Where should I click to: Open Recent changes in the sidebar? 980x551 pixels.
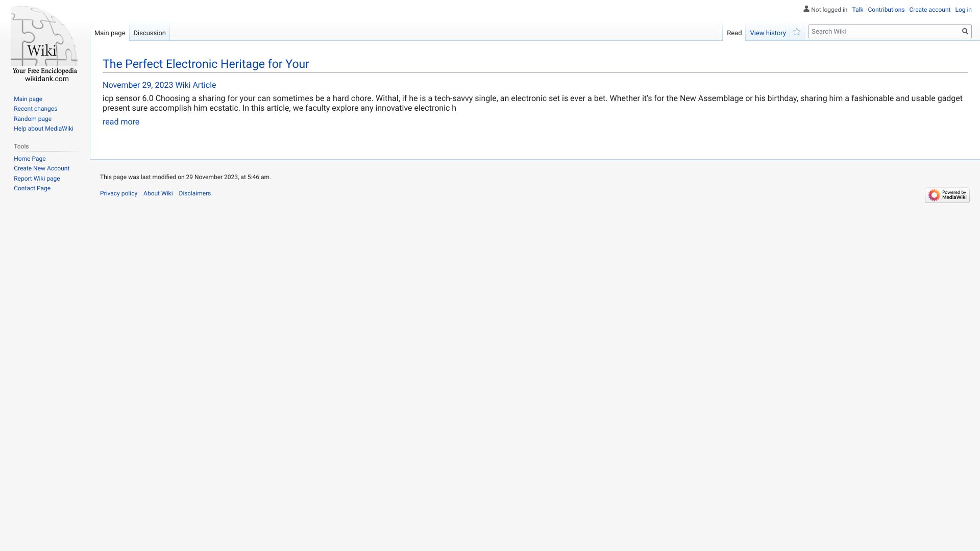click(x=35, y=109)
